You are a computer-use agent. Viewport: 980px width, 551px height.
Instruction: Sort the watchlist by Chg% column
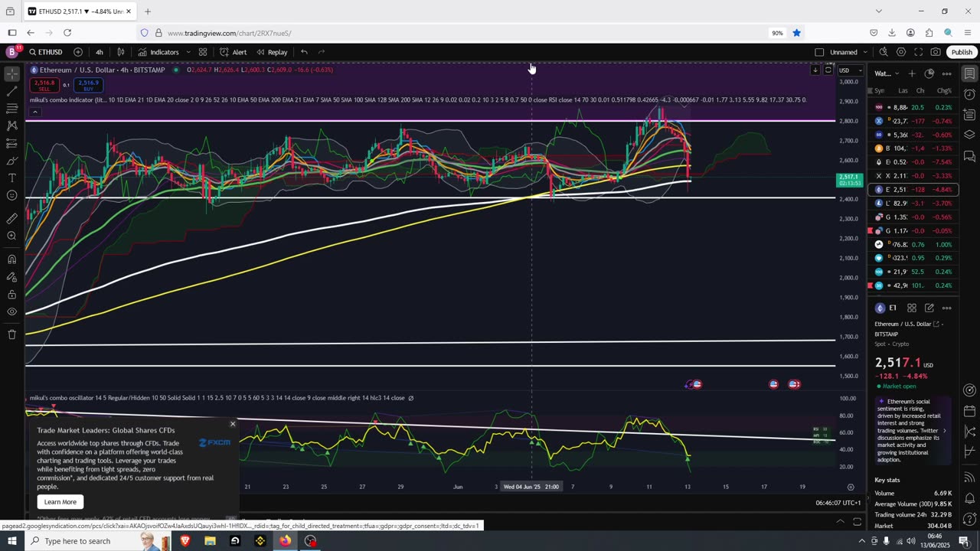point(944,91)
